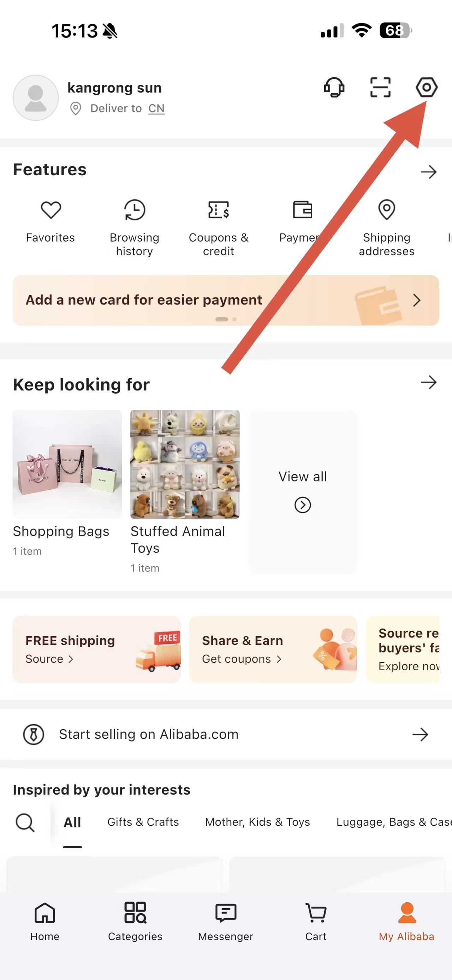Screen dimensions: 452x980
Task: Open Coupons & credit icon
Action: (x=219, y=209)
